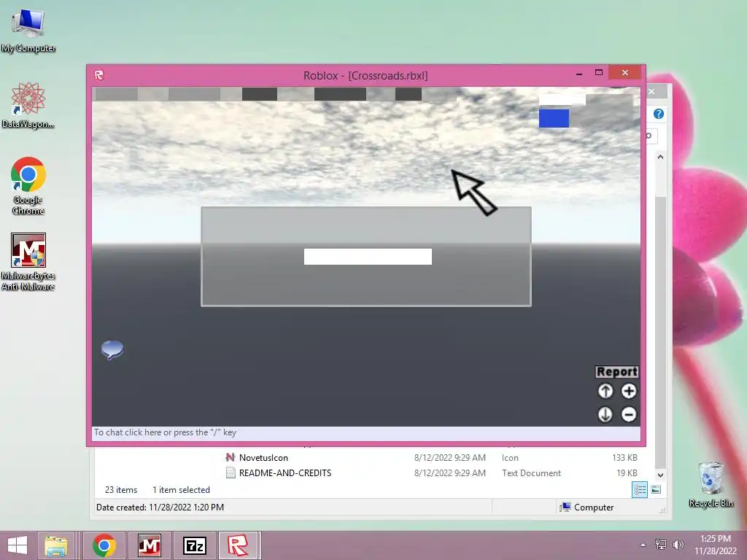Screen dimensions: 747x560
Task: Click the '23 items' status text
Action: pyautogui.click(x=121, y=490)
